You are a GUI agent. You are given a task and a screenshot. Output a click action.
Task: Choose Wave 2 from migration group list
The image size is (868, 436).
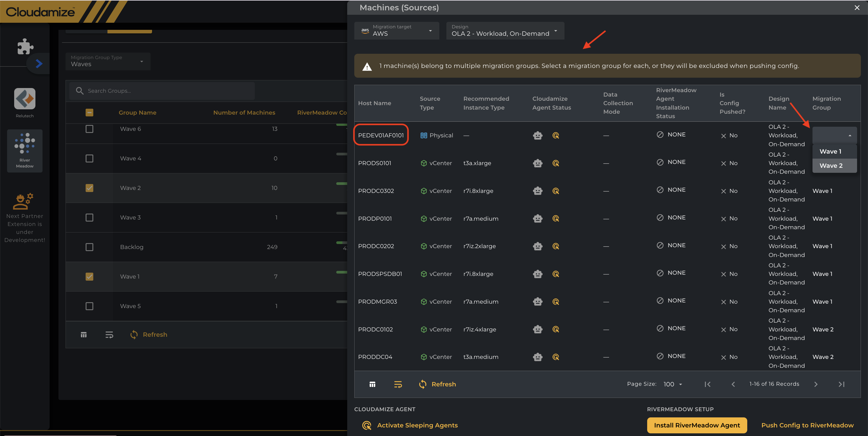(834, 166)
